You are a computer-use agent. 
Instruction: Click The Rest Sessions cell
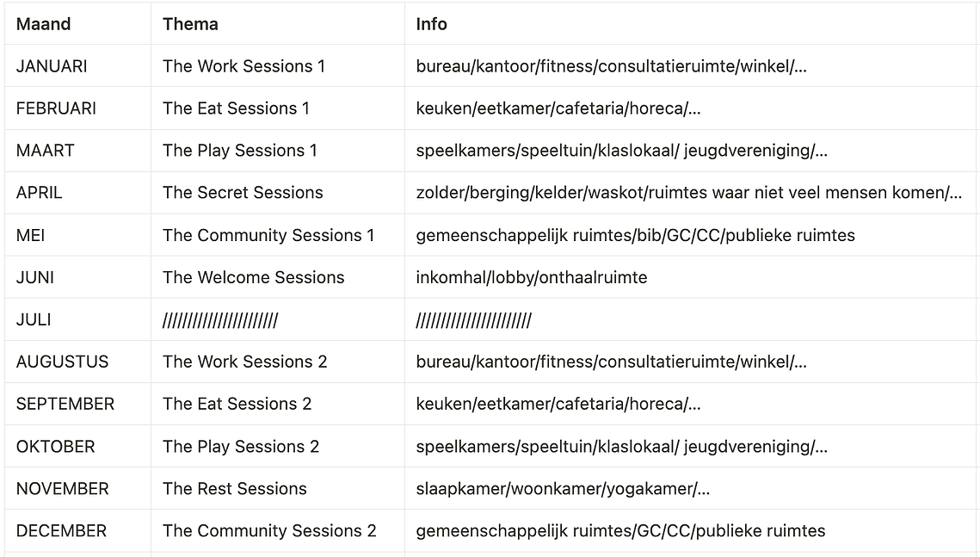(278, 488)
